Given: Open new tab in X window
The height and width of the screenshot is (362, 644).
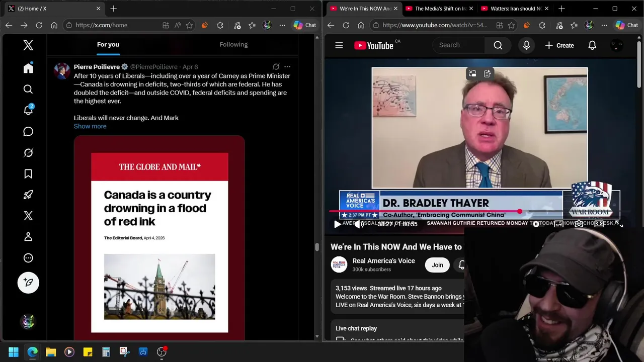Looking at the screenshot, I should (113, 9).
